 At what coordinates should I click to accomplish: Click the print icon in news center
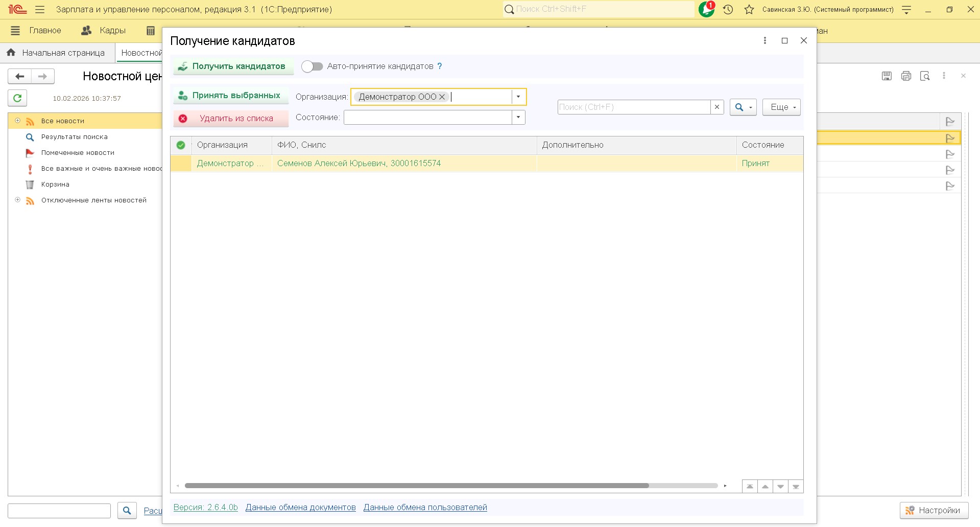906,76
